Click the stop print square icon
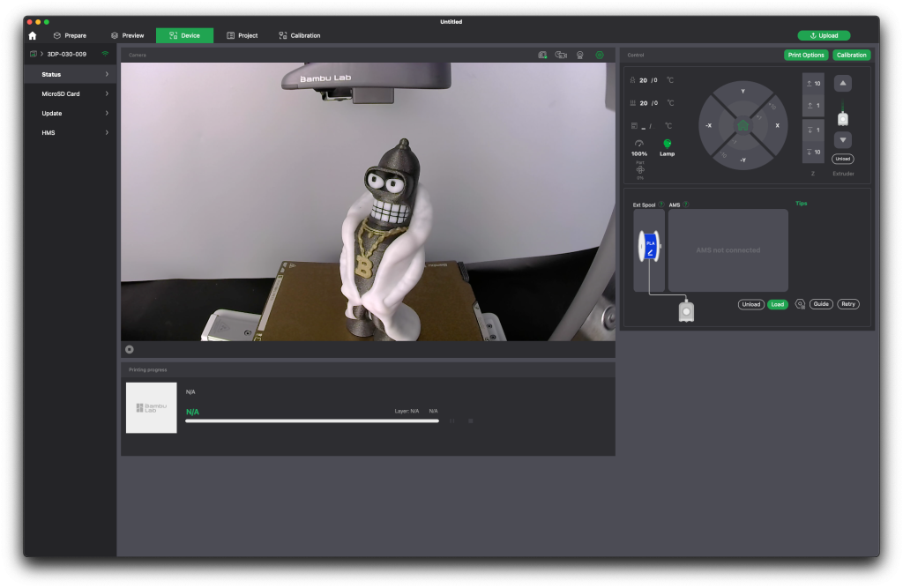The height and width of the screenshot is (588, 903). [471, 421]
